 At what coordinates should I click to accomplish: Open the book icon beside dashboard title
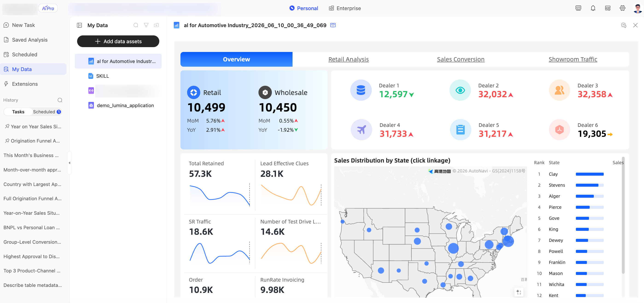pyautogui.click(x=333, y=25)
